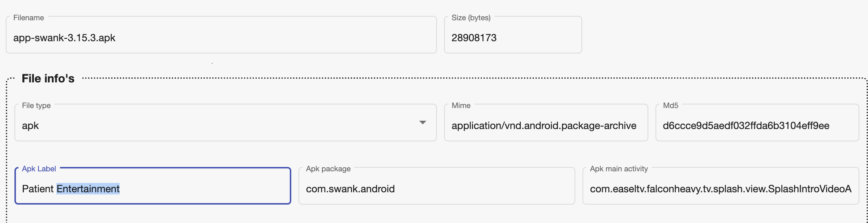Click the Md5 label text
868x223 pixels.
click(x=670, y=106)
